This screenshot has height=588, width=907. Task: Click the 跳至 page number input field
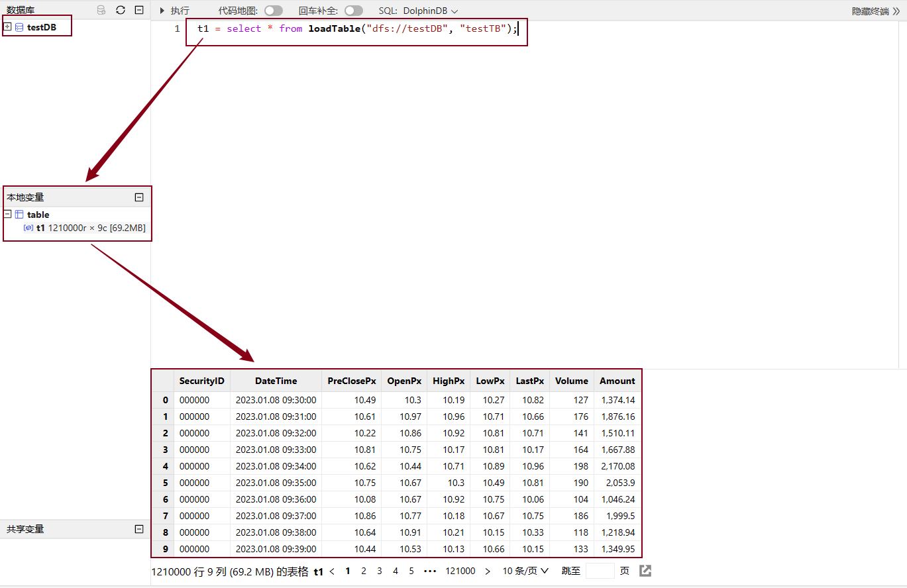tap(600, 571)
